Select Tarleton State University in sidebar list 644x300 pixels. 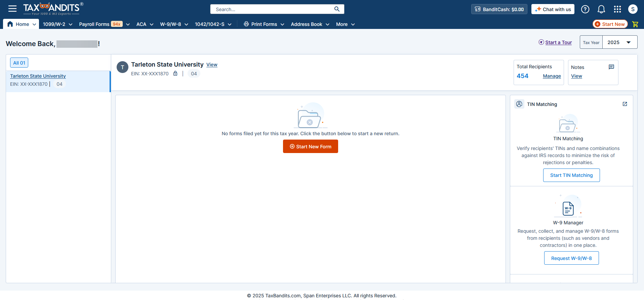click(38, 76)
